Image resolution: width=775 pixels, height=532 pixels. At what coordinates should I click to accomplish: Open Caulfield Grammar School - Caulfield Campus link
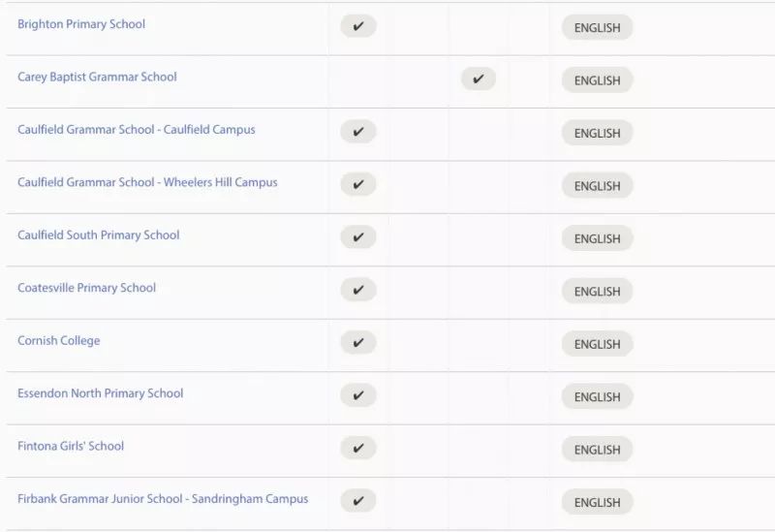click(137, 130)
